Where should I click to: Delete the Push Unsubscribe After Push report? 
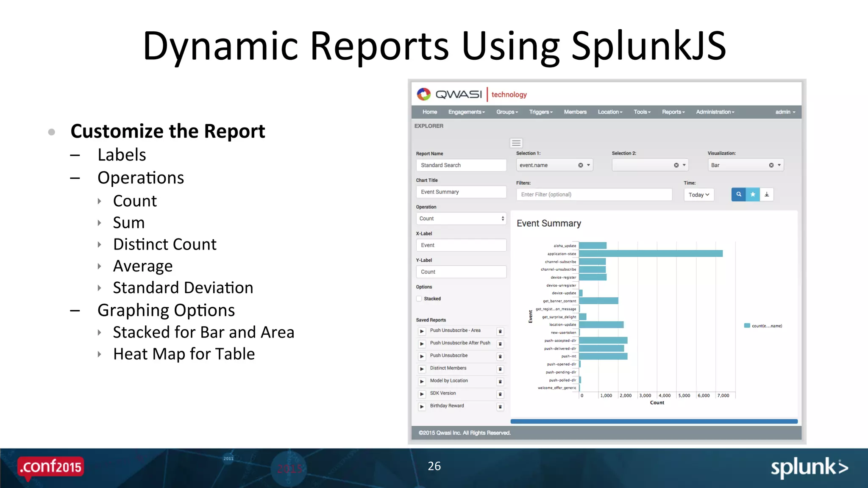500,344
